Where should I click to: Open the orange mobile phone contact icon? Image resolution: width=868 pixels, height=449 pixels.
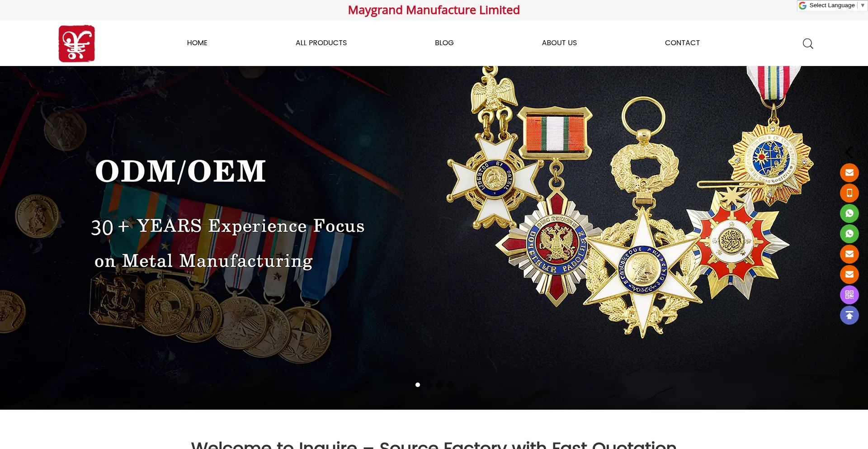(x=849, y=193)
